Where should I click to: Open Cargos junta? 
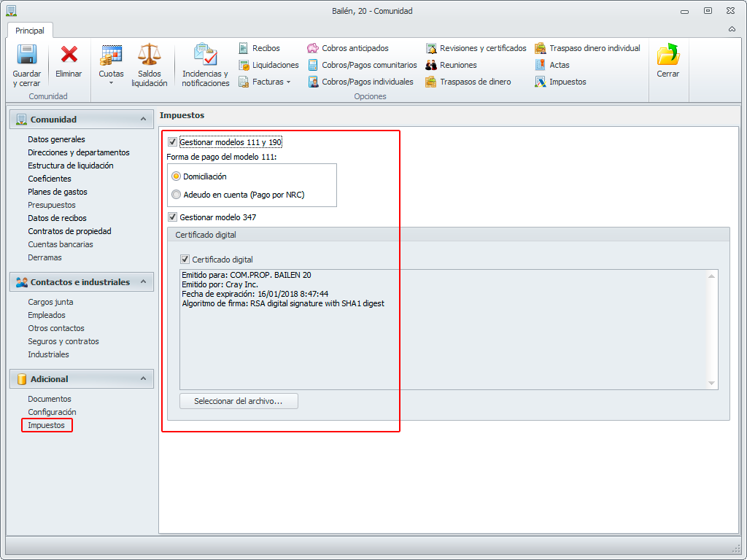[50, 302]
